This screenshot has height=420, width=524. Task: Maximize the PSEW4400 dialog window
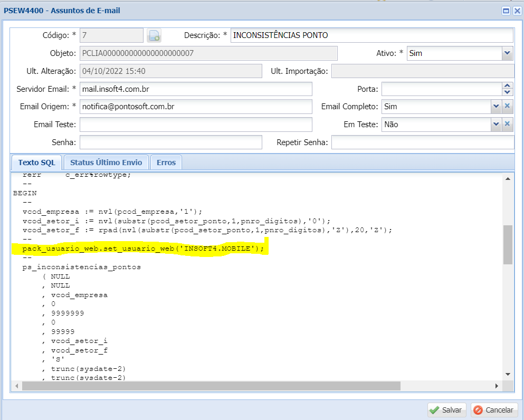(x=506, y=11)
